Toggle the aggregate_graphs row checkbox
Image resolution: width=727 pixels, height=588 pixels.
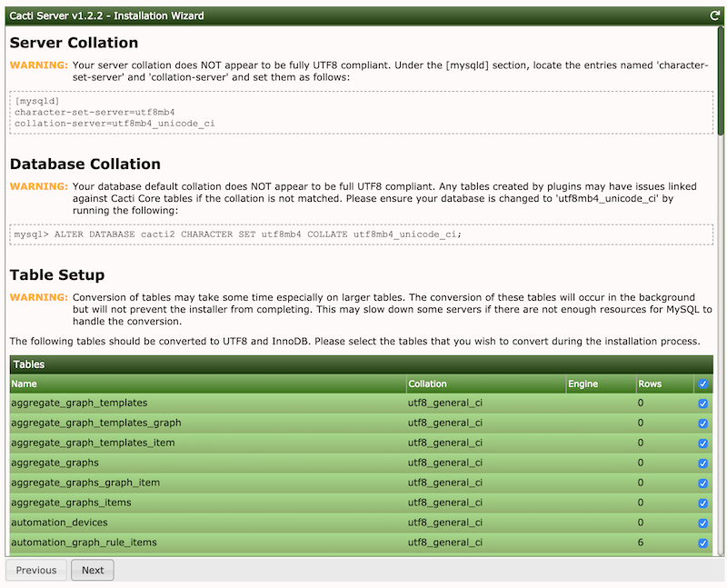(x=702, y=463)
